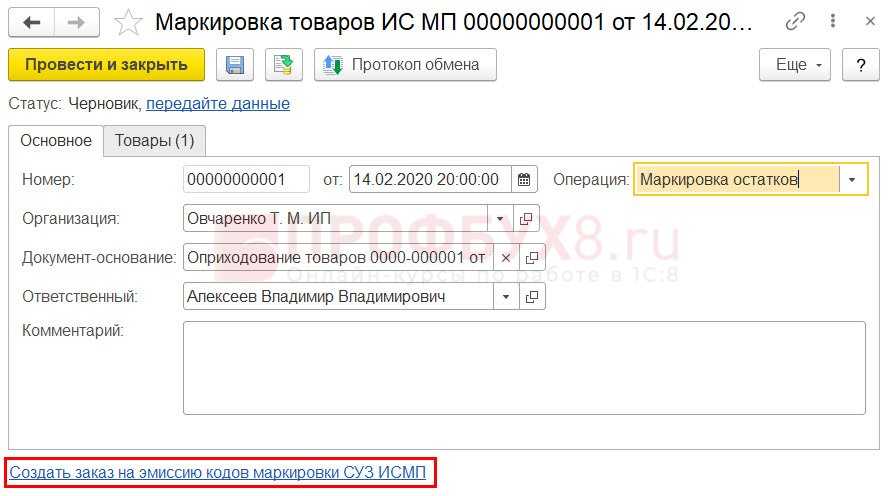
Task: Click inside the Комментарий text area
Action: pos(524,368)
